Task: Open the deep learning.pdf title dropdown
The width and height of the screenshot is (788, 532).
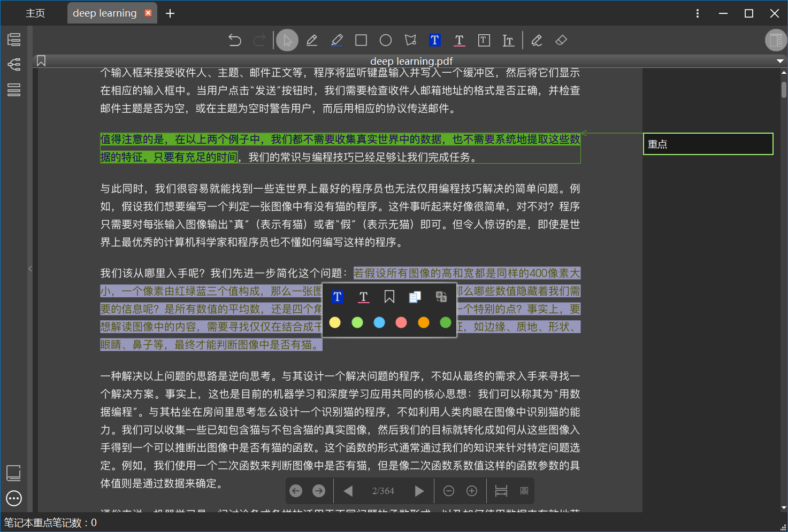Action: (x=779, y=60)
